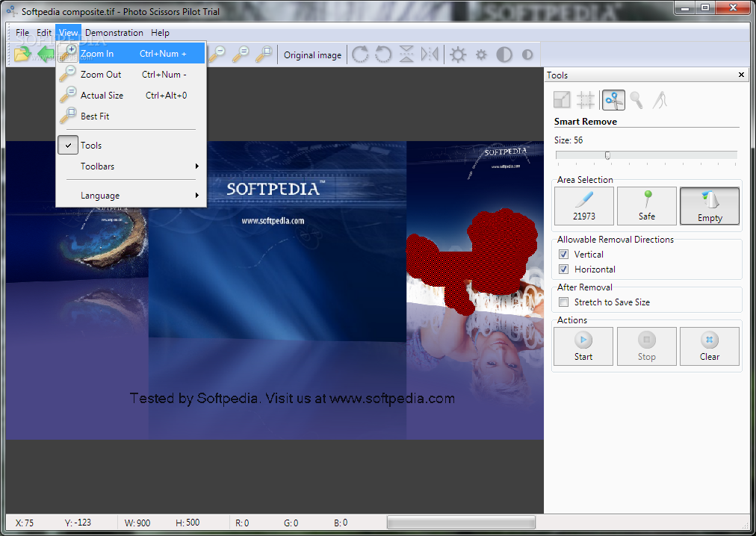Increase brightness with large sun icon

[458, 54]
